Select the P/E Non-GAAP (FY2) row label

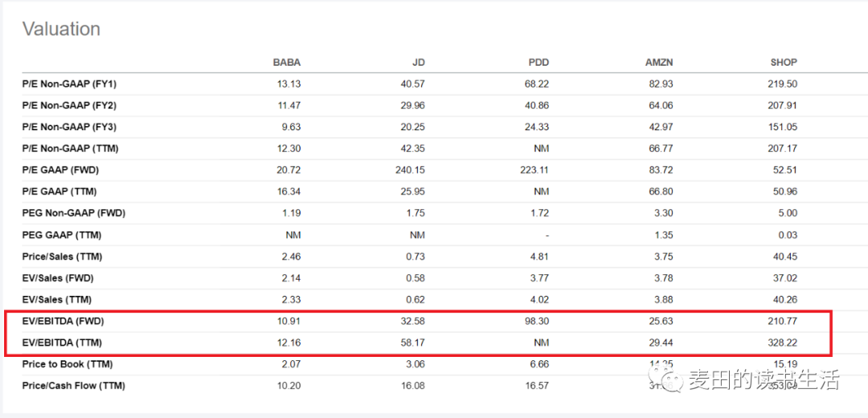70,105
